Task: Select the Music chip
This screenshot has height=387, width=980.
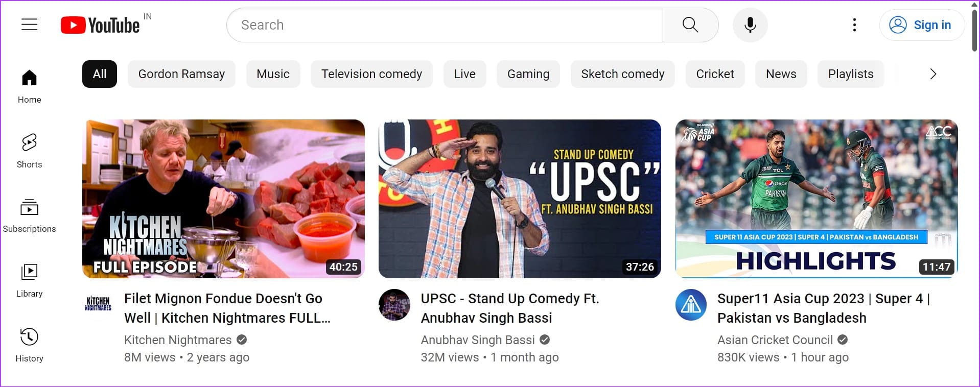Action: click(x=273, y=74)
